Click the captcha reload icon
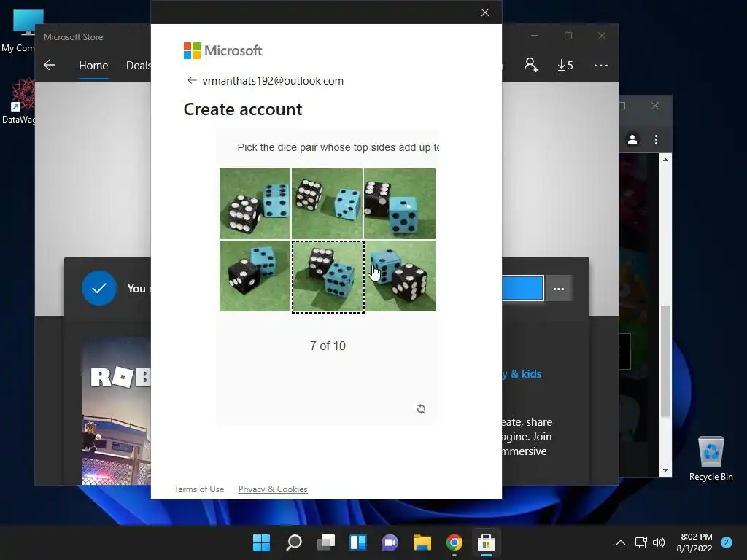 pyautogui.click(x=421, y=409)
